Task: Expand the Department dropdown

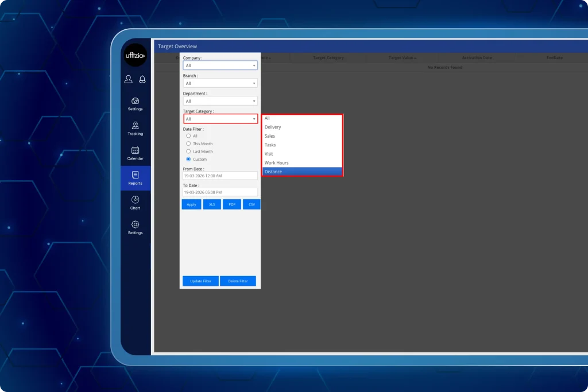Action: (x=220, y=101)
